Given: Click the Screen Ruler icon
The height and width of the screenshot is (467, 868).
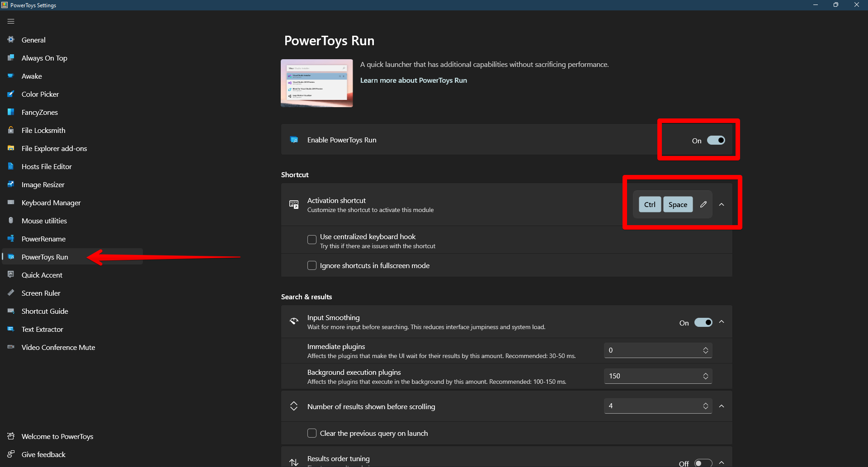Looking at the screenshot, I should 10,293.
